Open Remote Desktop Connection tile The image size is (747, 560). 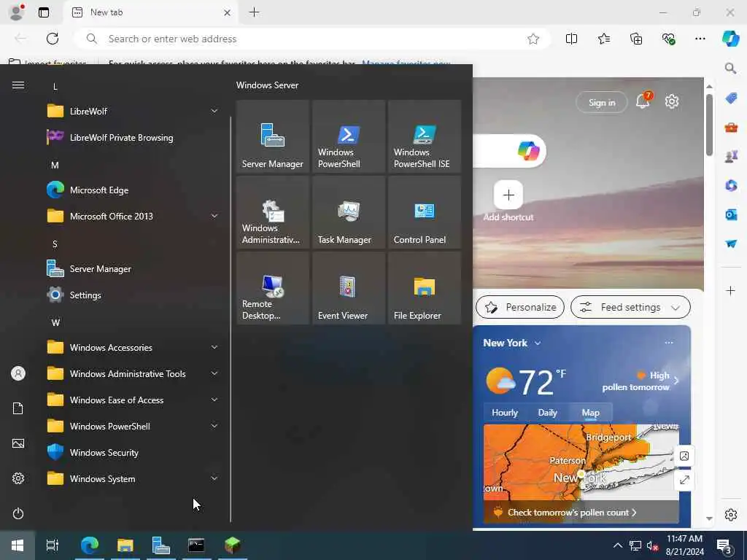pos(273,288)
